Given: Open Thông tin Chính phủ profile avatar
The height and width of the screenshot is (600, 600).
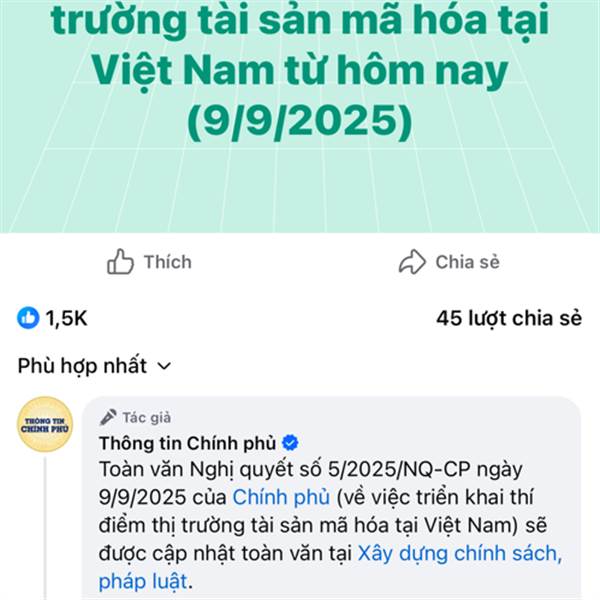Looking at the screenshot, I should (45, 424).
